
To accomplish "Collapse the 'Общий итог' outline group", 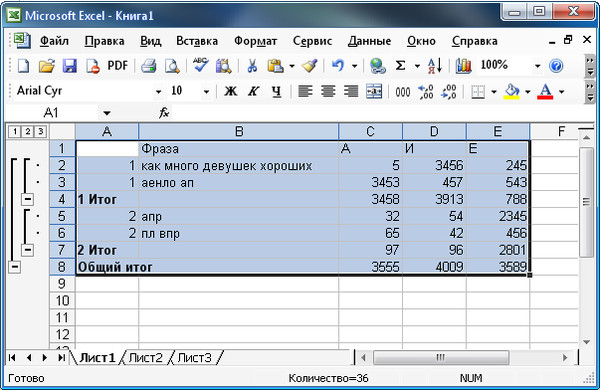I will [x=14, y=267].
